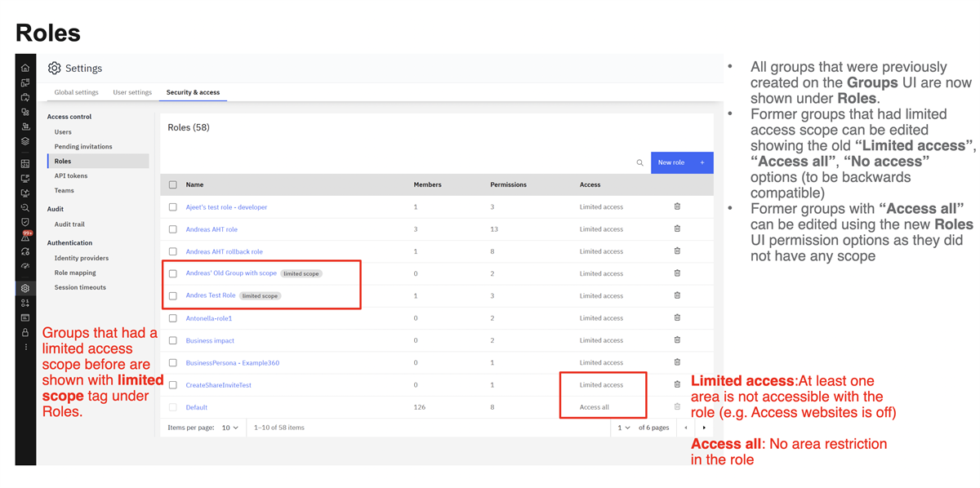The image size is (980, 488).
Task: Open the API tokens section
Action: click(x=71, y=175)
